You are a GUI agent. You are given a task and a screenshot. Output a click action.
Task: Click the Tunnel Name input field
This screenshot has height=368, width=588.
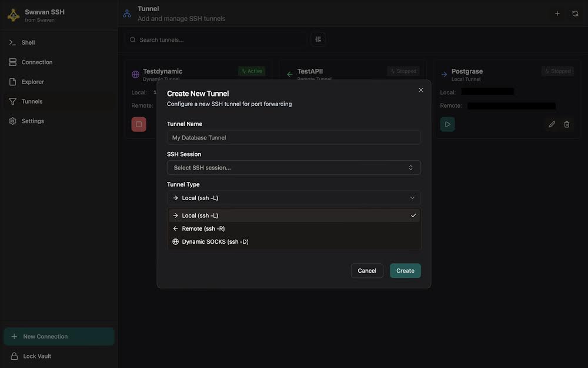click(x=294, y=136)
